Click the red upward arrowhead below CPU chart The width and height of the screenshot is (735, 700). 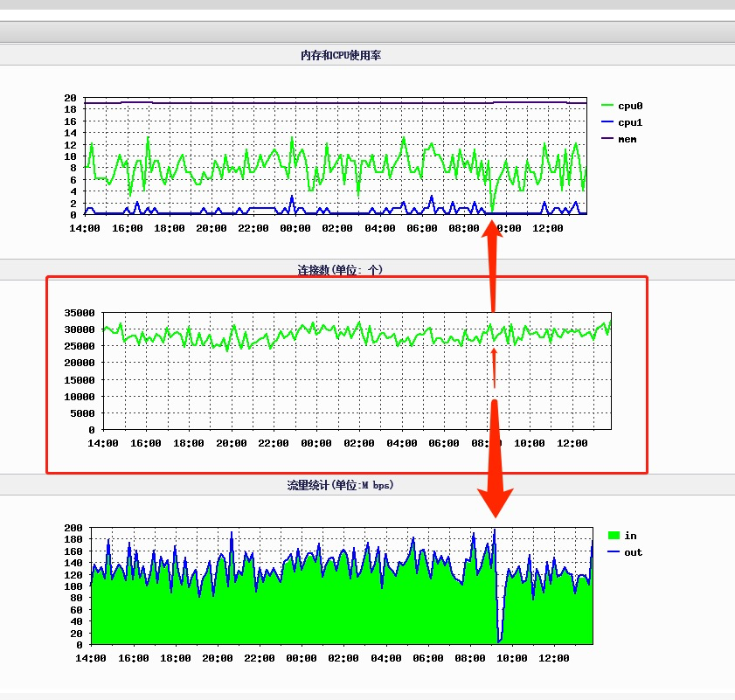tap(492, 230)
